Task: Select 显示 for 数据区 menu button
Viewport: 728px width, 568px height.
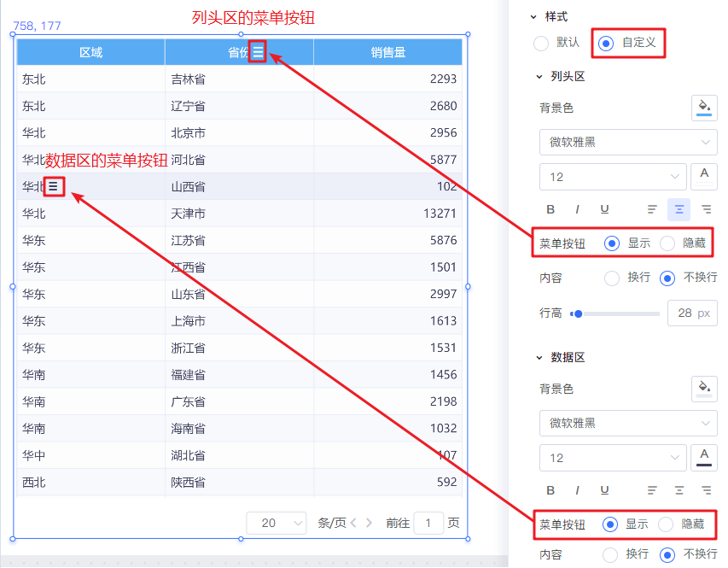Action: (x=610, y=524)
